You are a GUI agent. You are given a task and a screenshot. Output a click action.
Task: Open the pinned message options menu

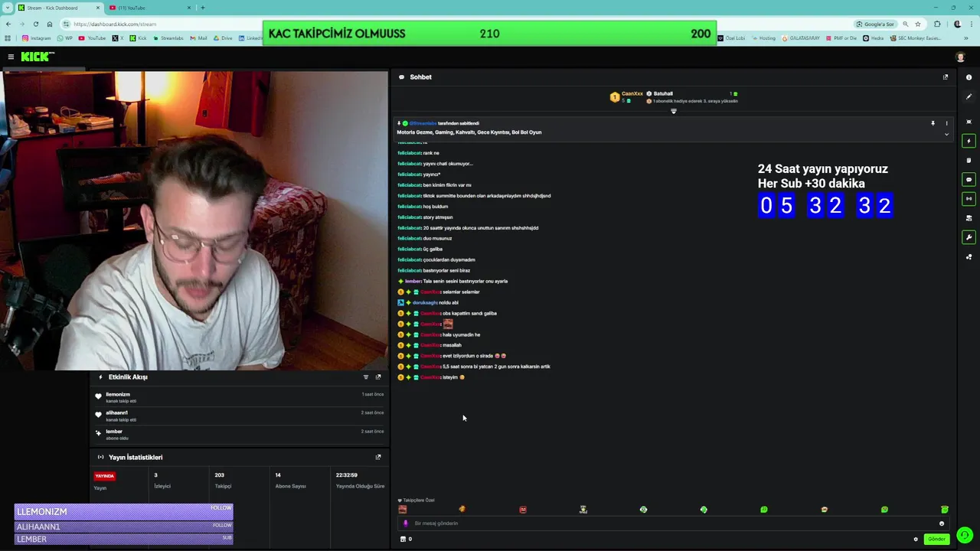click(x=946, y=123)
